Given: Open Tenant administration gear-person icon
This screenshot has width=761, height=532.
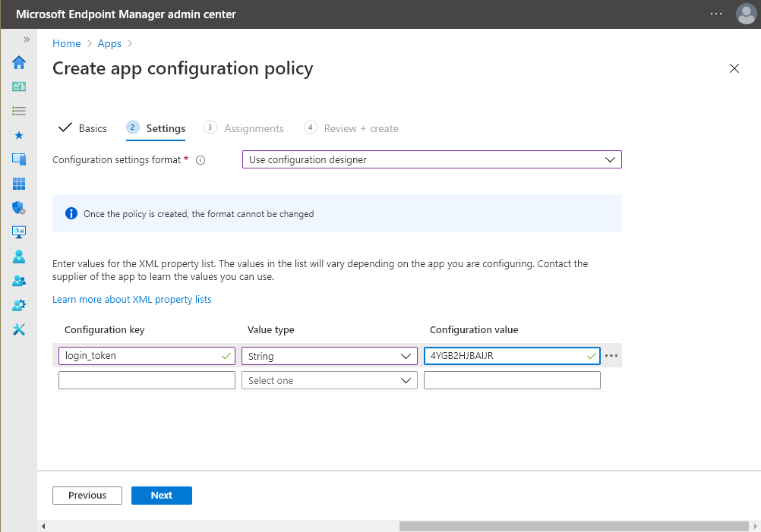Looking at the screenshot, I should 19,305.
